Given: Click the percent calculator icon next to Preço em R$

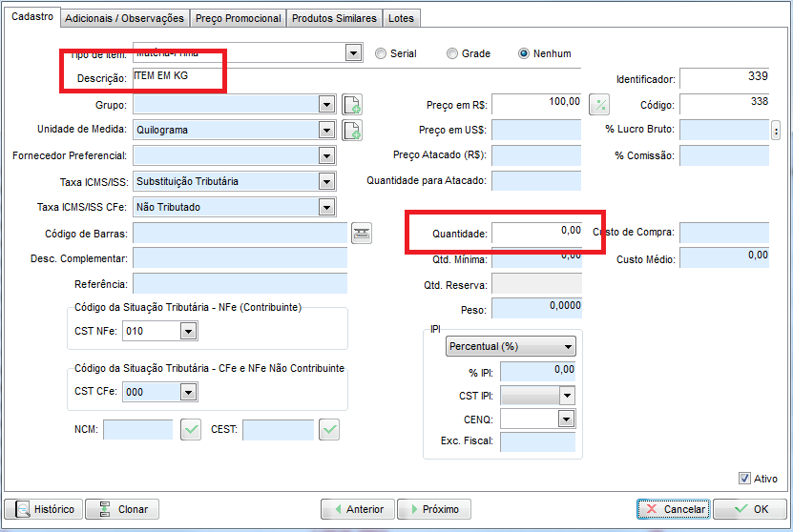Looking at the screenshot, I should tap(599, 105).
